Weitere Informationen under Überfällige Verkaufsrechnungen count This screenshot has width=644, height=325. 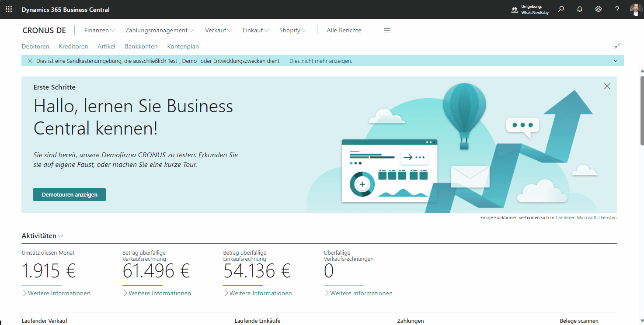pyautogui.click(x=359, y=293)
